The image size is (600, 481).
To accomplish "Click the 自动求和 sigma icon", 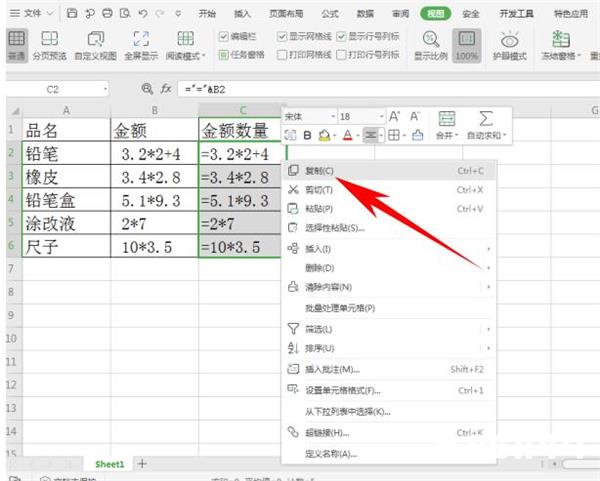I will point(486,118).
